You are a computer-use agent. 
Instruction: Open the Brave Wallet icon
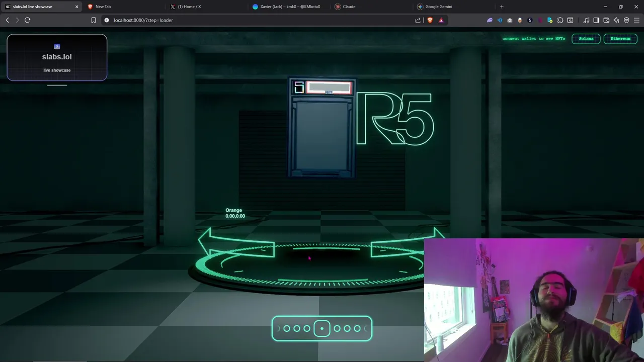pyautogui.click(x=606, y=20)
